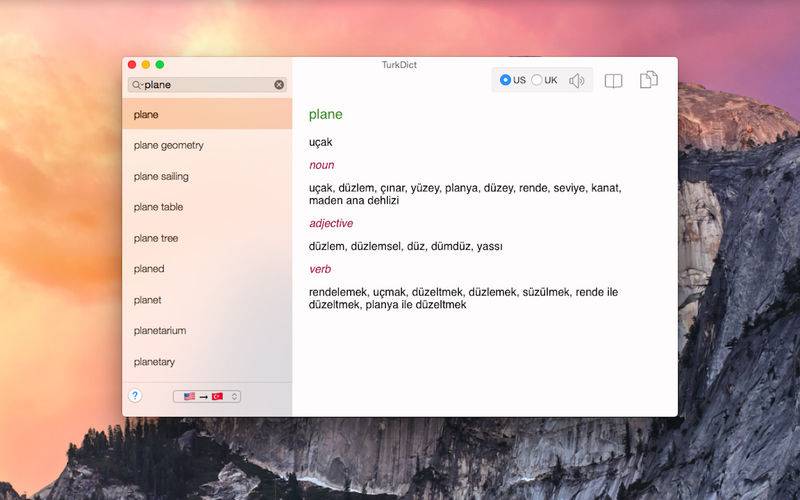Click the verb translations starting 'rendelemek'

point(463,298)
